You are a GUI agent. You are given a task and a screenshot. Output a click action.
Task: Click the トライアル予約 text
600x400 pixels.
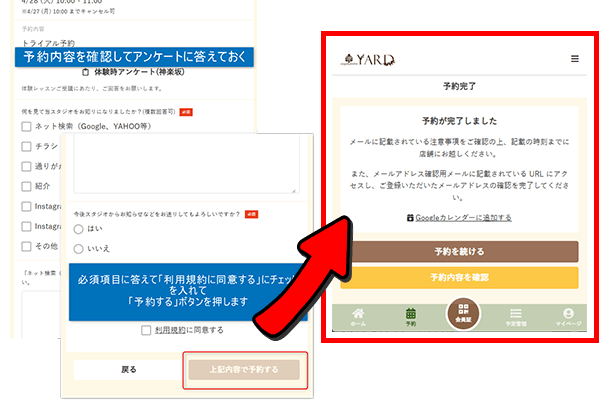[48, 43]
